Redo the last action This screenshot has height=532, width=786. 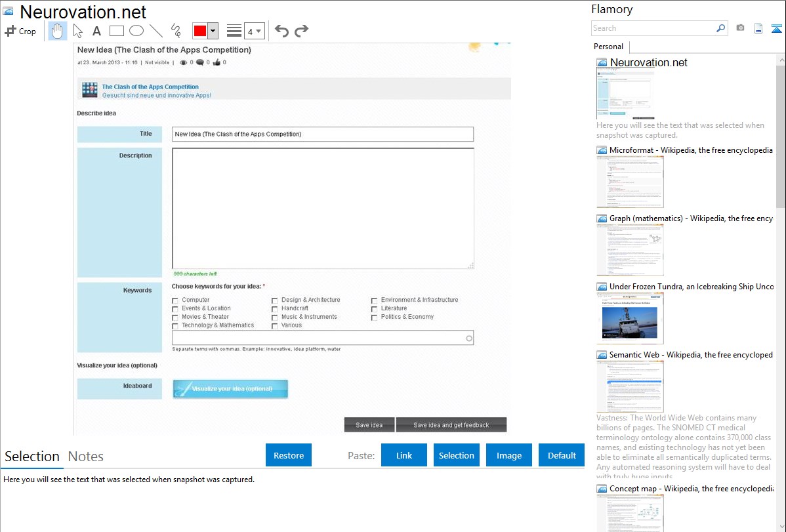[301, 31]
